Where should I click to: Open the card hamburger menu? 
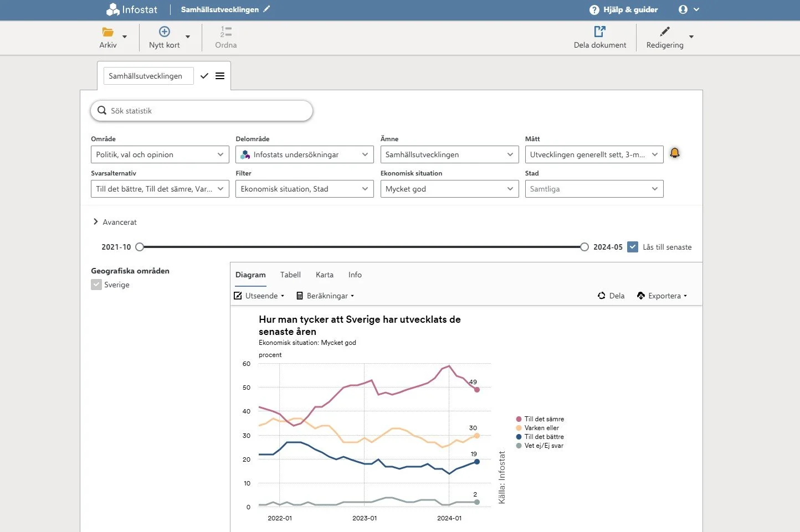coord(220,76)
